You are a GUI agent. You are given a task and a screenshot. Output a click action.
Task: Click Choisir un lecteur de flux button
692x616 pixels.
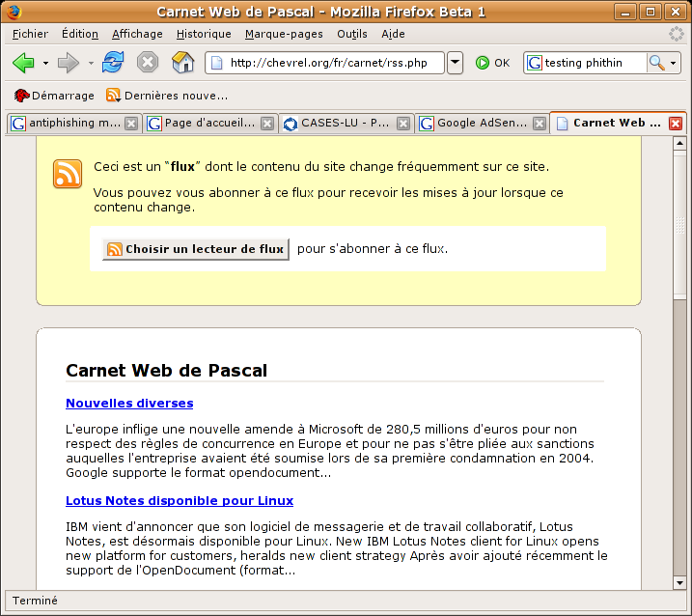(x=196, y=249)
